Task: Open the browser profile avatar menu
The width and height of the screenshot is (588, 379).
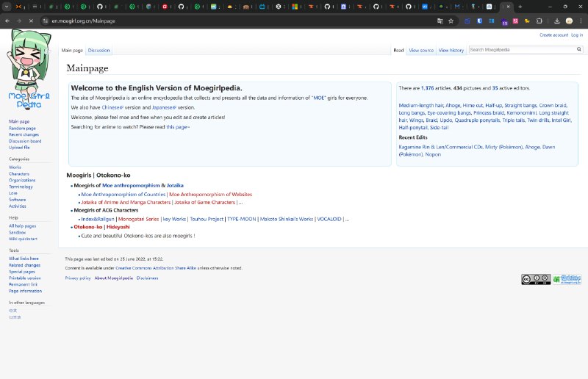Action: click(x=569, y=21)
